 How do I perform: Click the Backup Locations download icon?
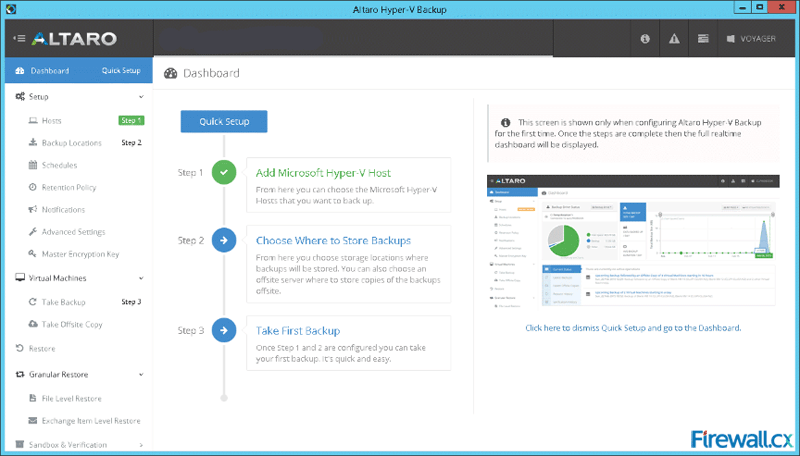point(33,142)
